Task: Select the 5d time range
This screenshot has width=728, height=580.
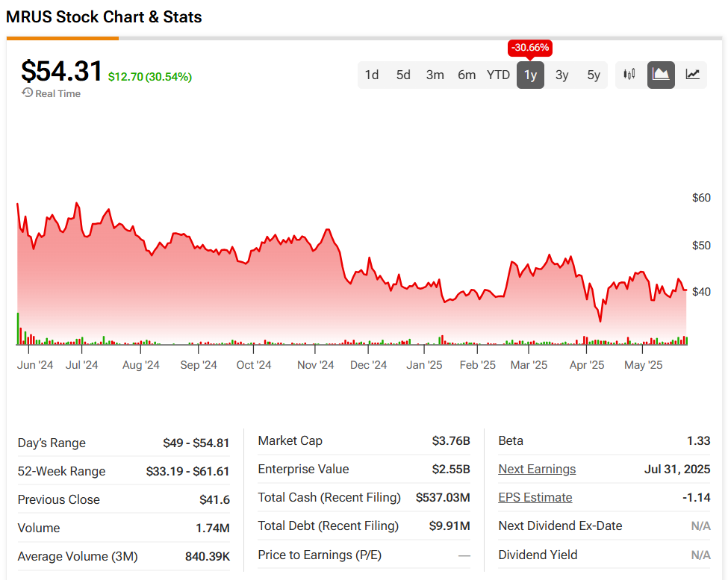Action: [403, 75]
